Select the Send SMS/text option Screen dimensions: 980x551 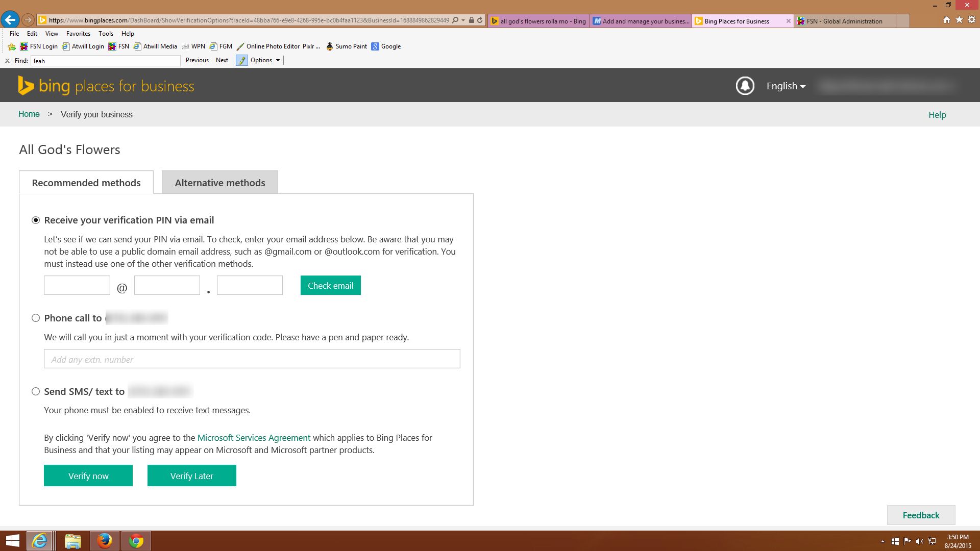point(36,392)
